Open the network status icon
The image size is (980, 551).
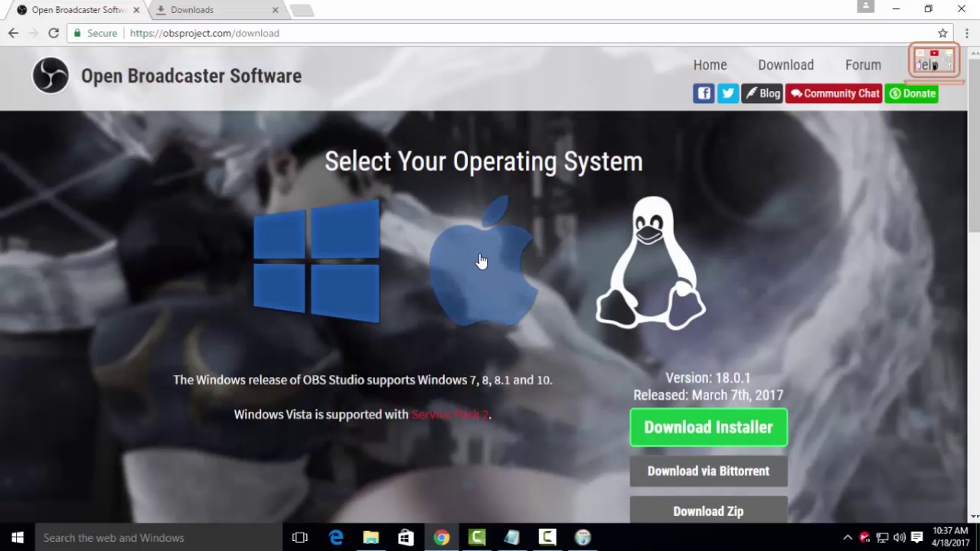[x=882, y=537]
